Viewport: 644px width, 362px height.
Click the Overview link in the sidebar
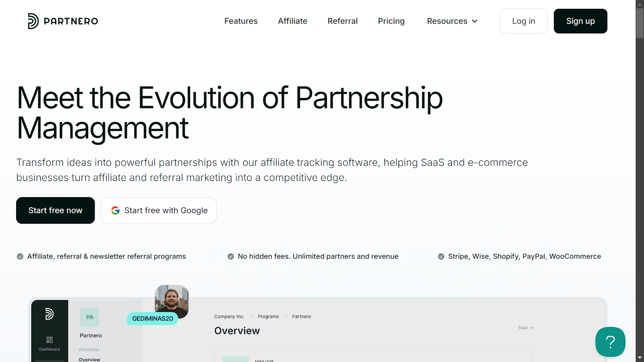point(89,359)
